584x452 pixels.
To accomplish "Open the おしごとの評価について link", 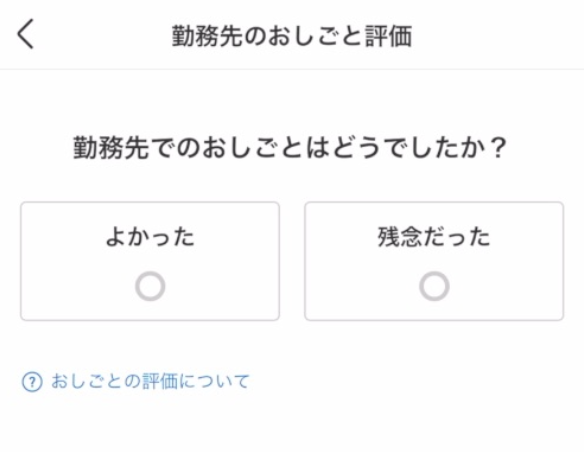I will pyautogui.click(x=136, y=382).
